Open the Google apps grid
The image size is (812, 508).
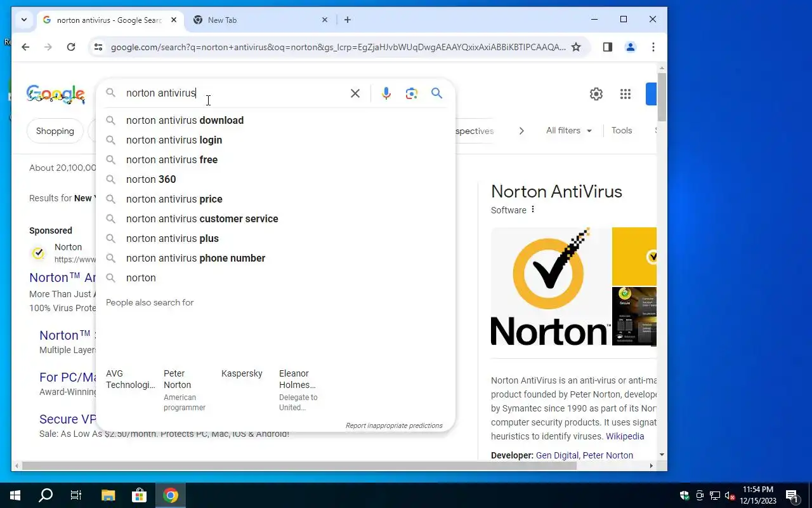625,94
